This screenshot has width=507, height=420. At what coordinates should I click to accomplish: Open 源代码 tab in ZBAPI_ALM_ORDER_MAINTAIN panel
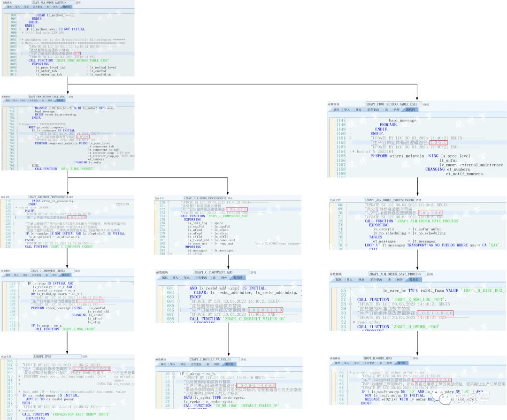click(x=66, y=7)
